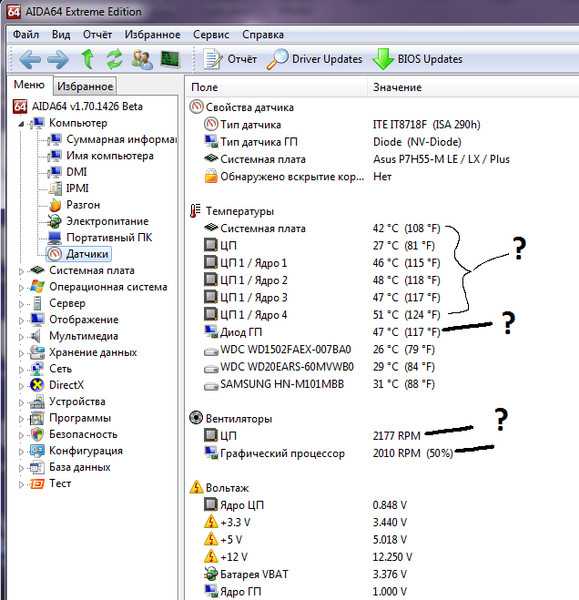Click the База данных icon
This screenshot has width=579, height=600.
37,467
